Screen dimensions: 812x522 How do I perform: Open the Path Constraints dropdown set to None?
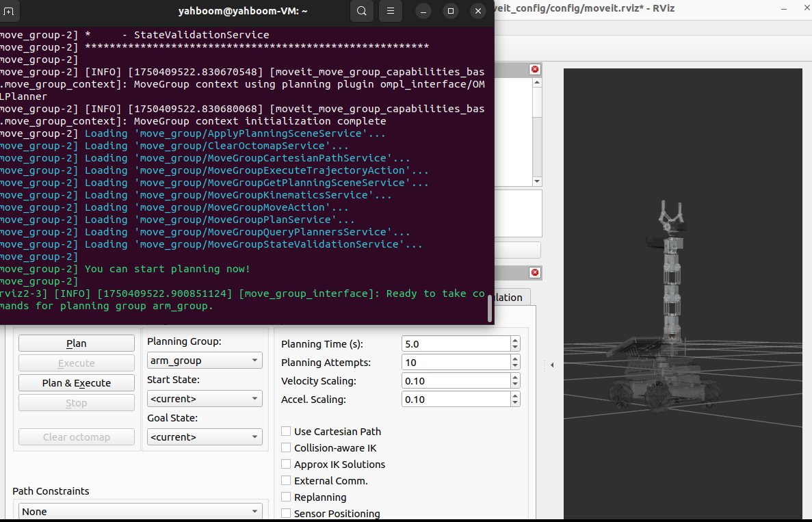click(140, 511)
